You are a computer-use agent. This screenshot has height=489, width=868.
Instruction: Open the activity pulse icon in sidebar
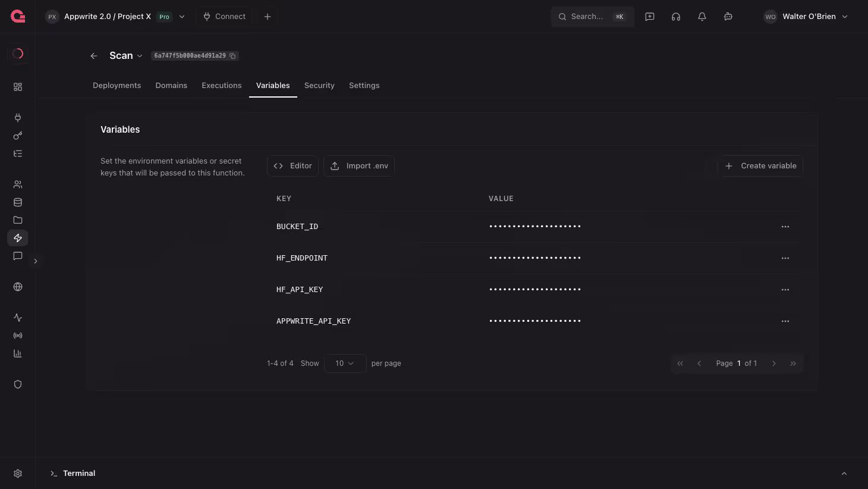coord(18,318)
